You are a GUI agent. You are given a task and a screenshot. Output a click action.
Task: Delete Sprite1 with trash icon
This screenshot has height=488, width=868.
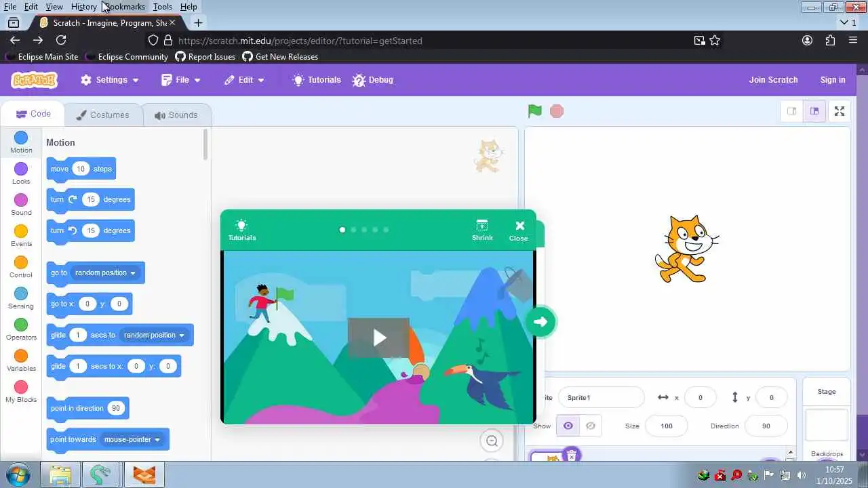571,455
